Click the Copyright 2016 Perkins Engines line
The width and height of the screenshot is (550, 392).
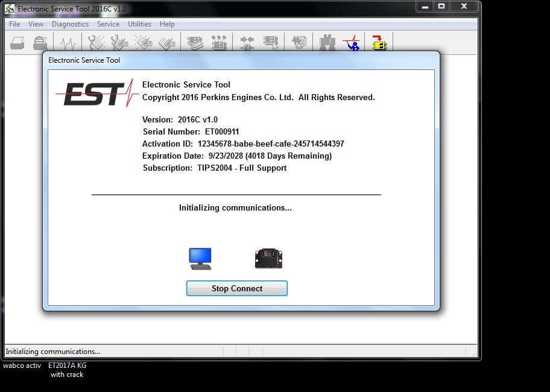coord(259,97)
